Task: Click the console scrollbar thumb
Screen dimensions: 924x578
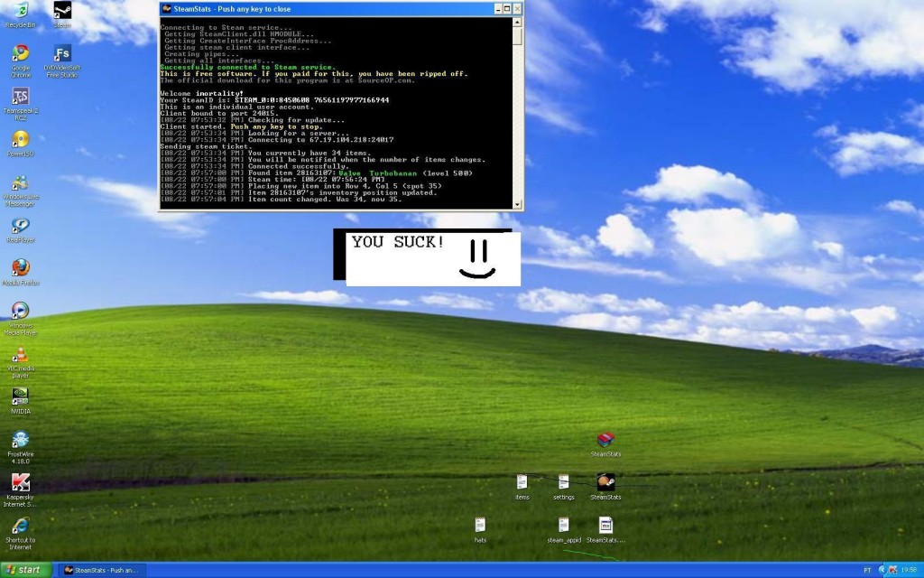Action: coord(517,36)
